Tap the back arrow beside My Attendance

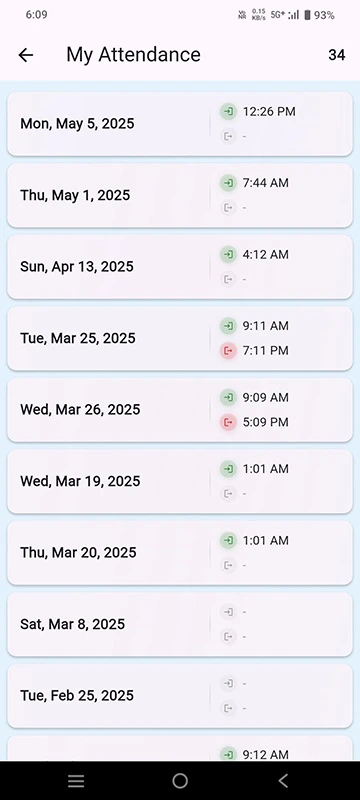pyautogui.click(x=25, y=55)
